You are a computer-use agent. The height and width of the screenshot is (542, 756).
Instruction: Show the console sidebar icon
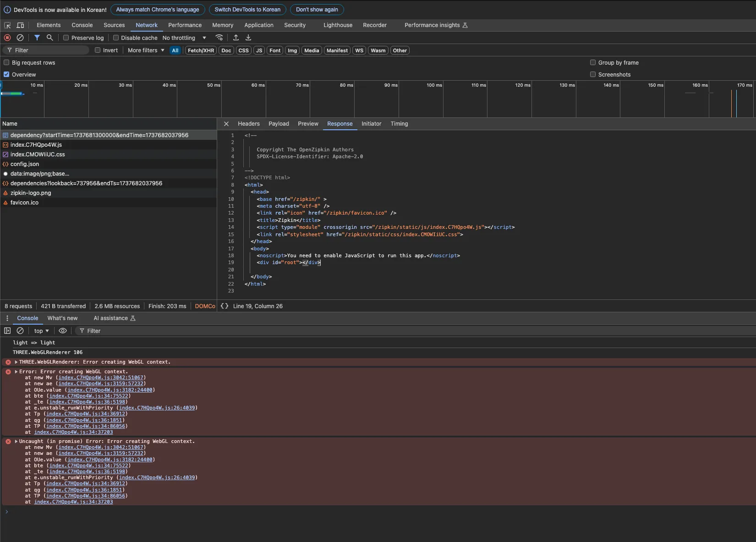pyautogui.click(x=7, y=331)
